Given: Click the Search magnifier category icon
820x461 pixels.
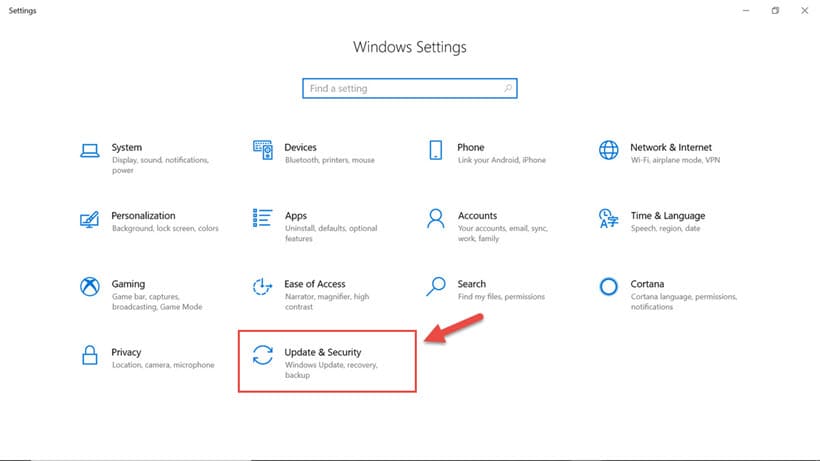Looking at the screenshot, I should [x=436, y=286].
